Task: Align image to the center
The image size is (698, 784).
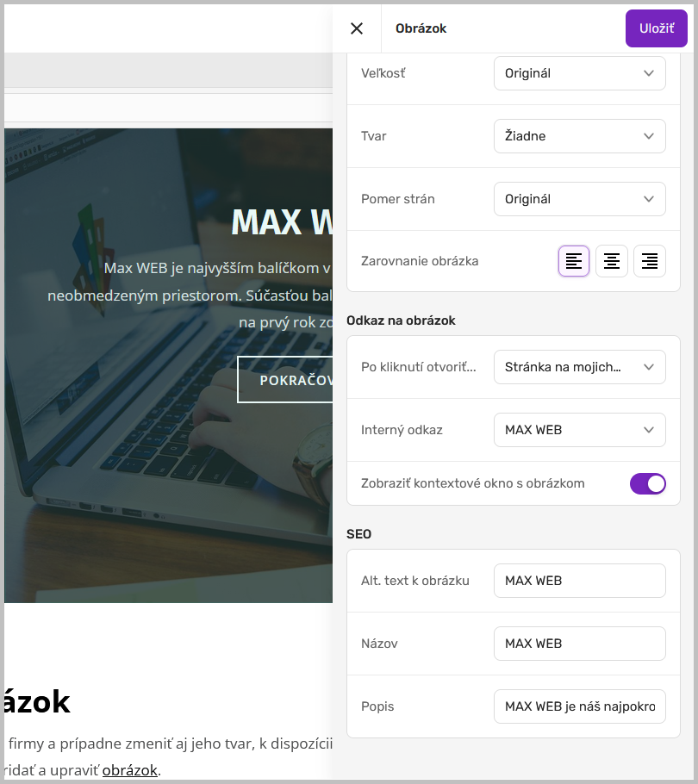Action: pyautogui.click(x=612, y=261)
